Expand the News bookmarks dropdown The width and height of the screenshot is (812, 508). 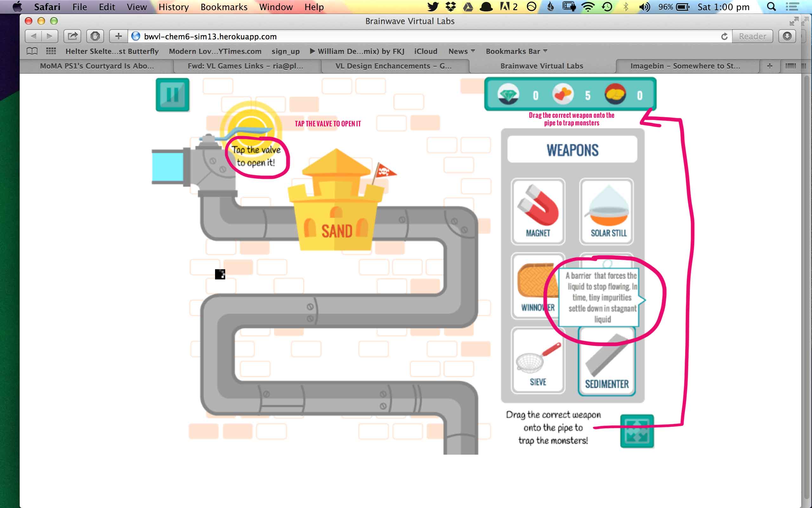click(462, 51)
